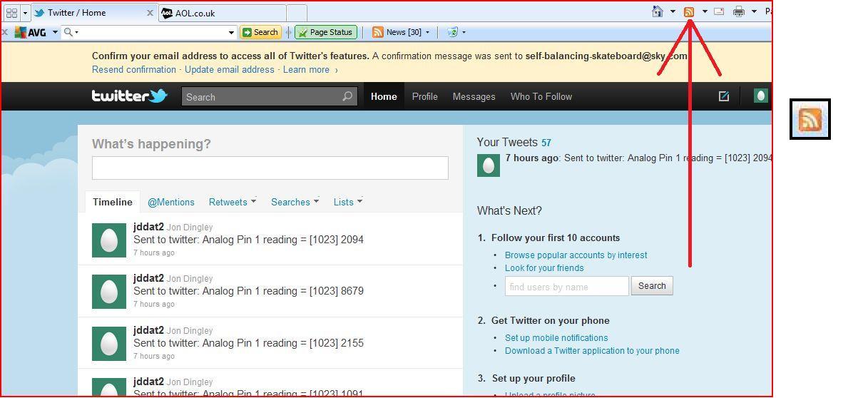868x398 pixels.
Task: Go to Home in Twitter nav
Action: tap(384, 96)
